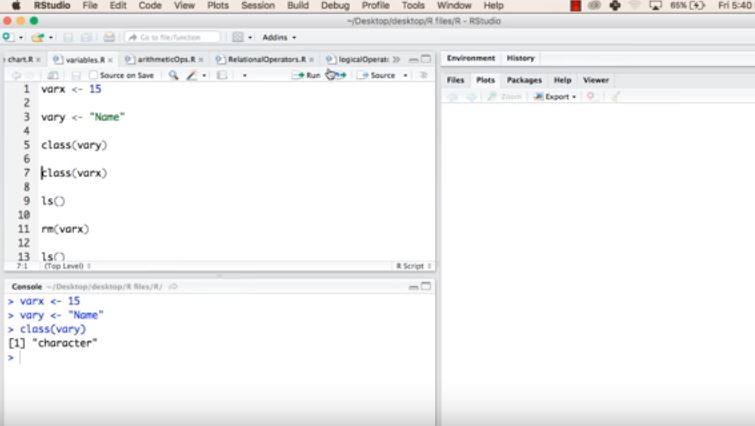Screen dimensions: 755x426
Task: Close the arithmeticOps.R tab
Action: [201, 59]
